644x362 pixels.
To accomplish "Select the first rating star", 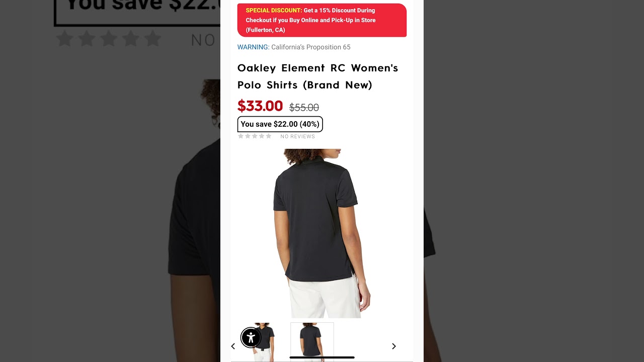I will (240, 136).
